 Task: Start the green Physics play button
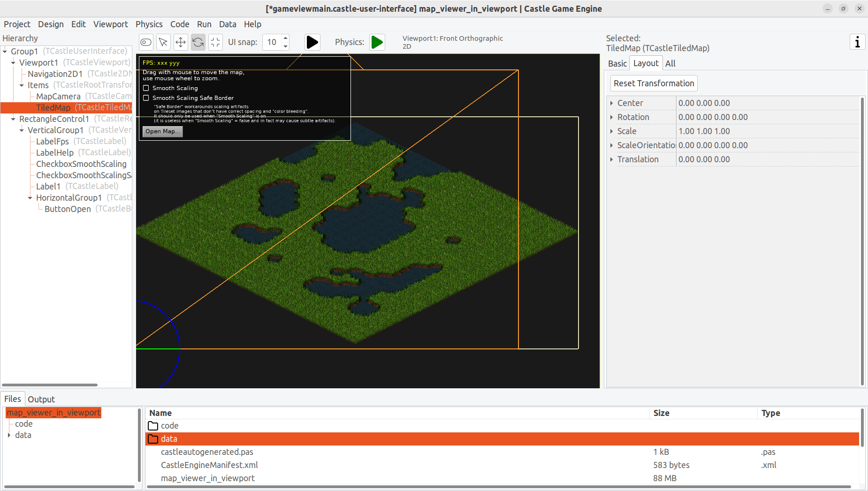(x=377, y=42)
